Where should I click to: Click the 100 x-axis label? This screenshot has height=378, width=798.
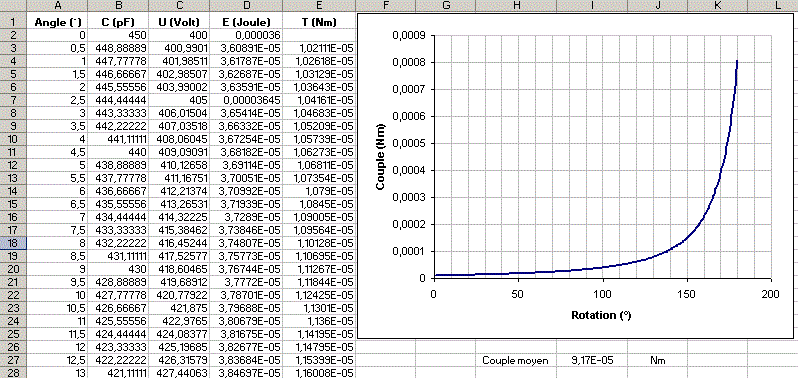(x=602, y=295)
